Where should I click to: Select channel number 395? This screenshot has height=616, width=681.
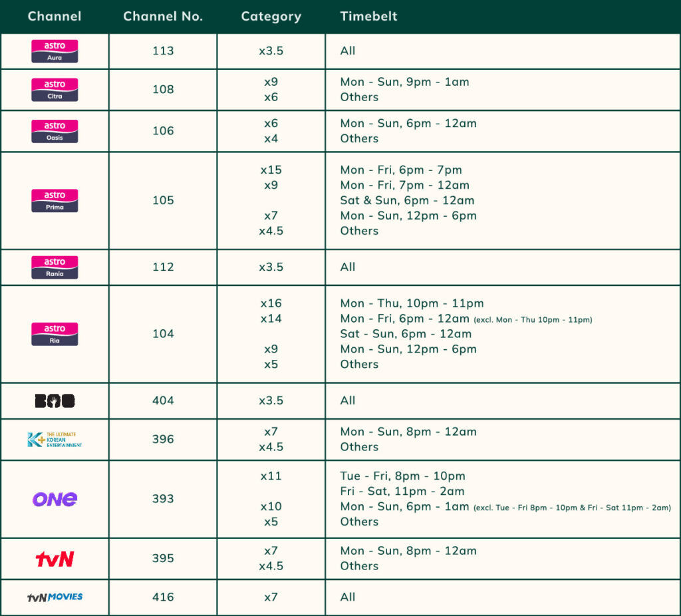tap(163, 558)
